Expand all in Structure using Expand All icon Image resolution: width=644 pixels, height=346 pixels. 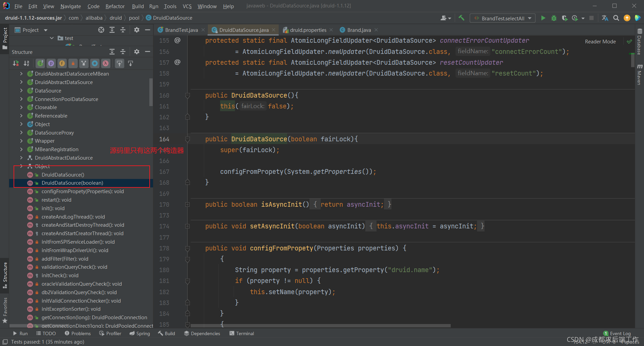[112, 52]
